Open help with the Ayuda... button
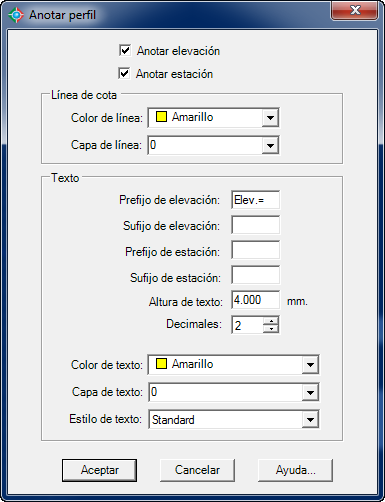Image resolution: width=385 pixels, height=502 pixels. coord(295,470)
